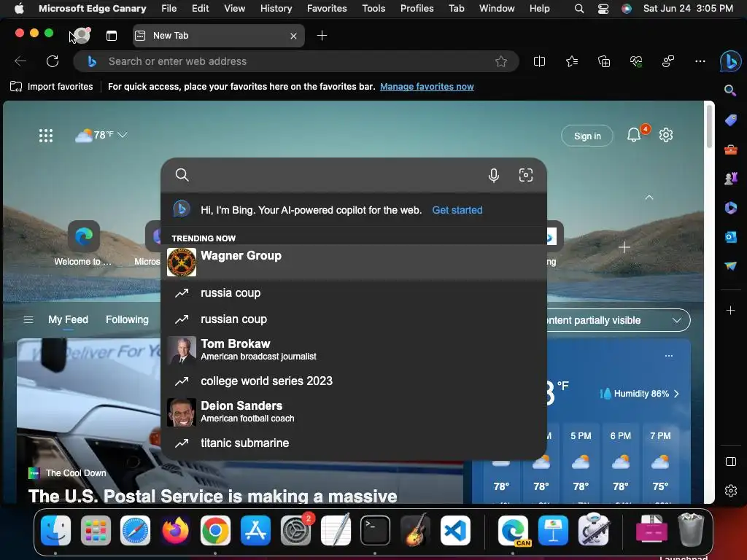747x560 pixels.
Task: Open sidebar Games chess icon
Action: 731,179
